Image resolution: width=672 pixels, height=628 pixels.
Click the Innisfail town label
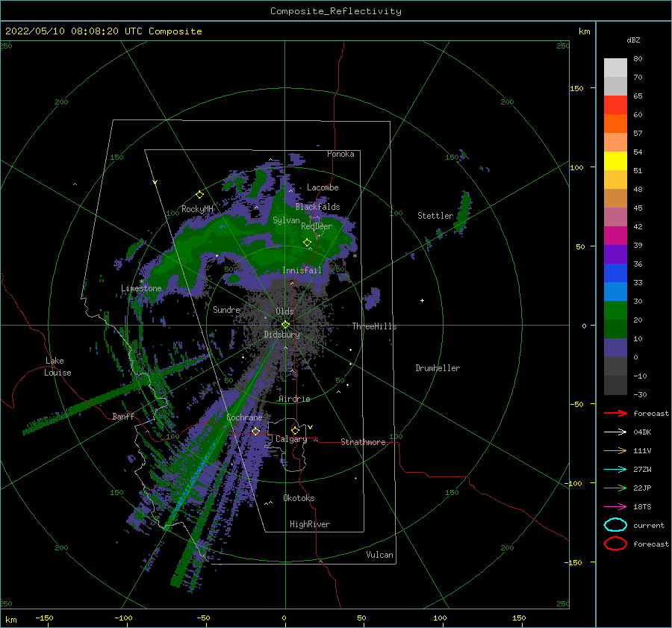click(x=302, y=270)
